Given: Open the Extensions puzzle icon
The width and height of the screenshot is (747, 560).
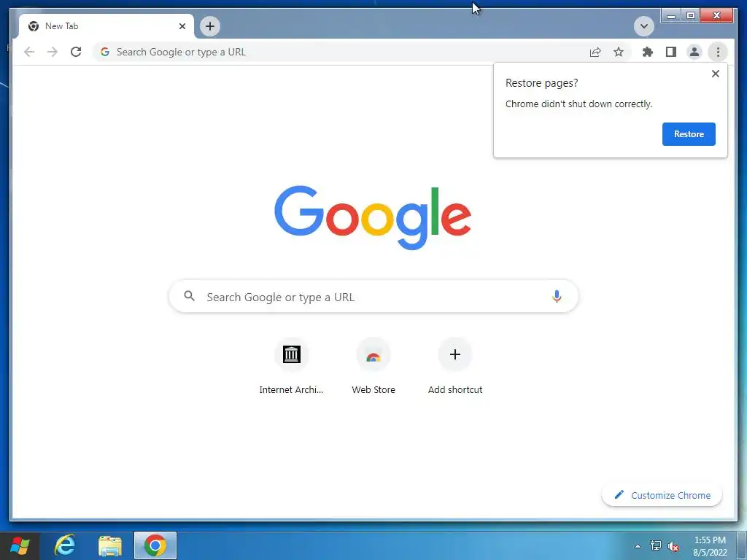Looking at the screenshot, I should pos(648,52).
